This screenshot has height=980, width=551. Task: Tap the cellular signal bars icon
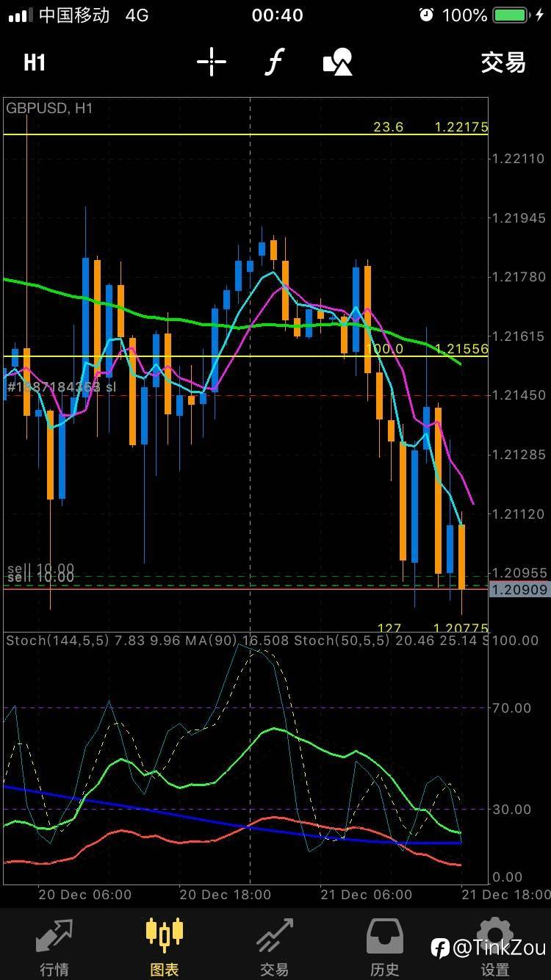(20, 15)
